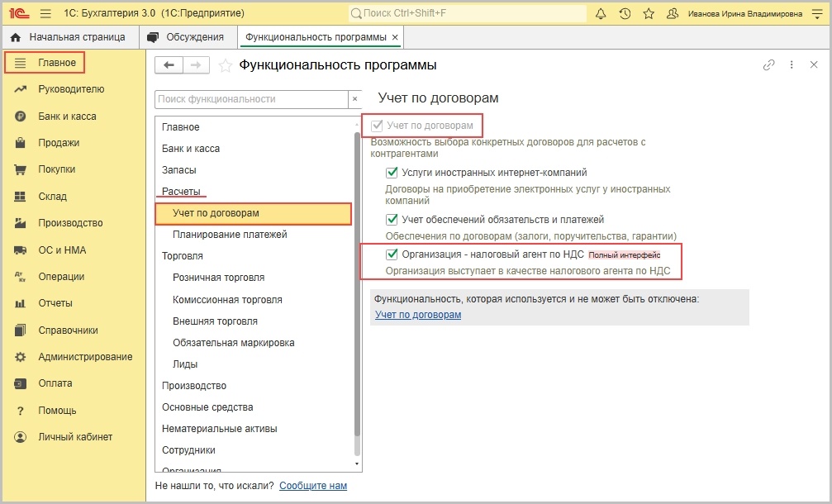Click functionality list scrollbar down arrow
Image resolution: width=832 pixels, height=504 pixels.
(357, 464)
